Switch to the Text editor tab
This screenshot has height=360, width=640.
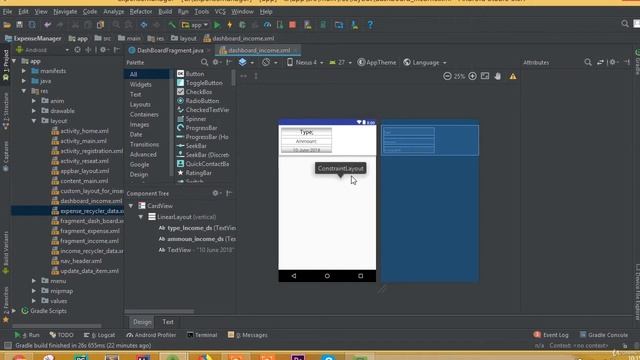point(168,322)
